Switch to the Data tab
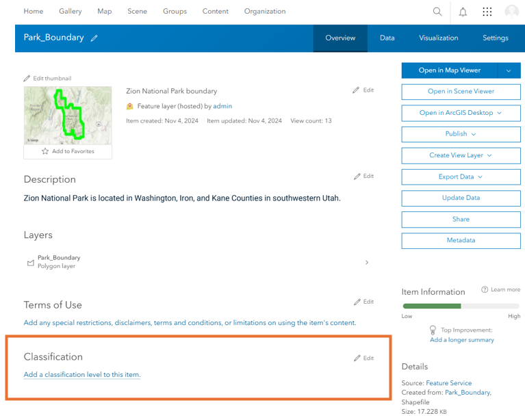This screenshot has width=525, height=420. (387, 38)
